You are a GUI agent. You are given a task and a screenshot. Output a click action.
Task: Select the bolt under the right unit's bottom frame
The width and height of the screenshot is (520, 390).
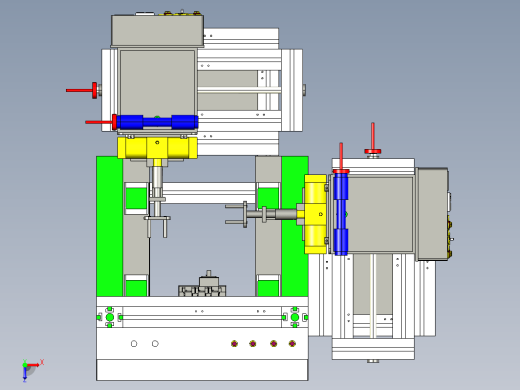(x=373, y=361)
